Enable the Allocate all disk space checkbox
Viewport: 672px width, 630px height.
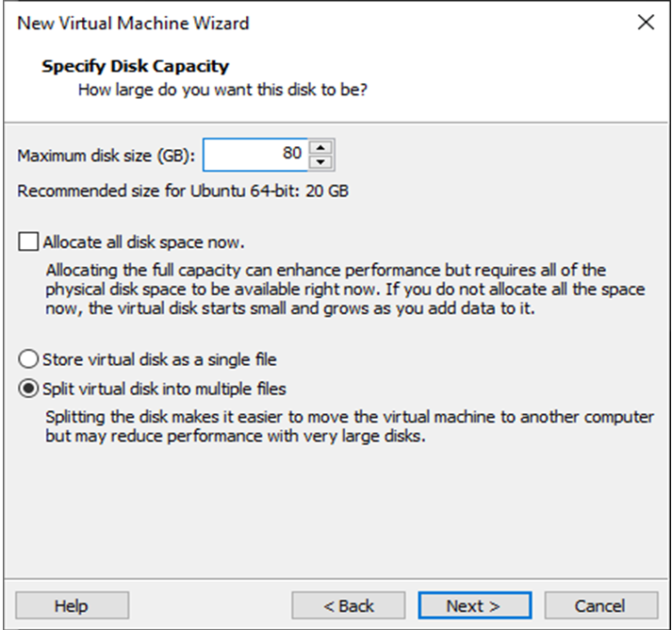[29, 241]
